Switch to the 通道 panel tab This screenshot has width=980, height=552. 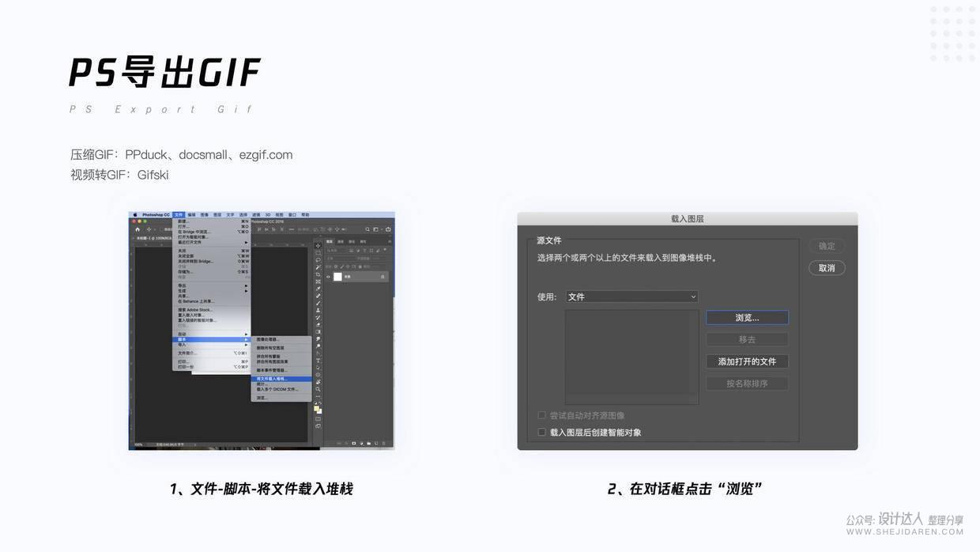click(341, 241)
